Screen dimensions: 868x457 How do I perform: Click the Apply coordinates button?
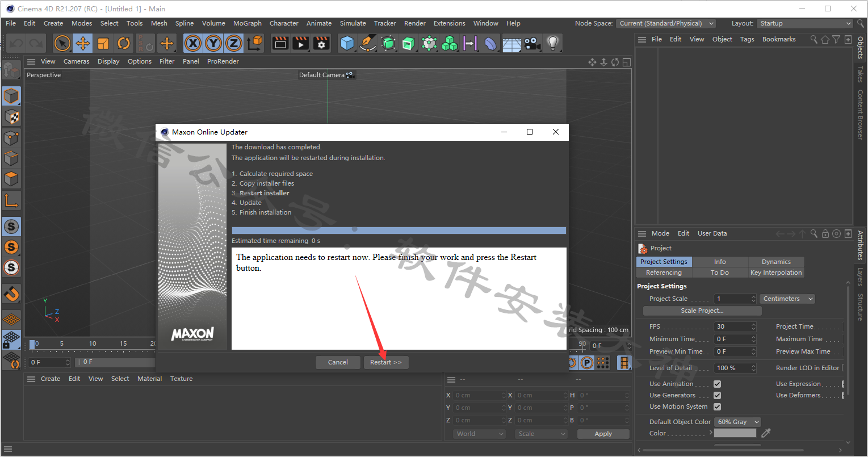(603, 434)
